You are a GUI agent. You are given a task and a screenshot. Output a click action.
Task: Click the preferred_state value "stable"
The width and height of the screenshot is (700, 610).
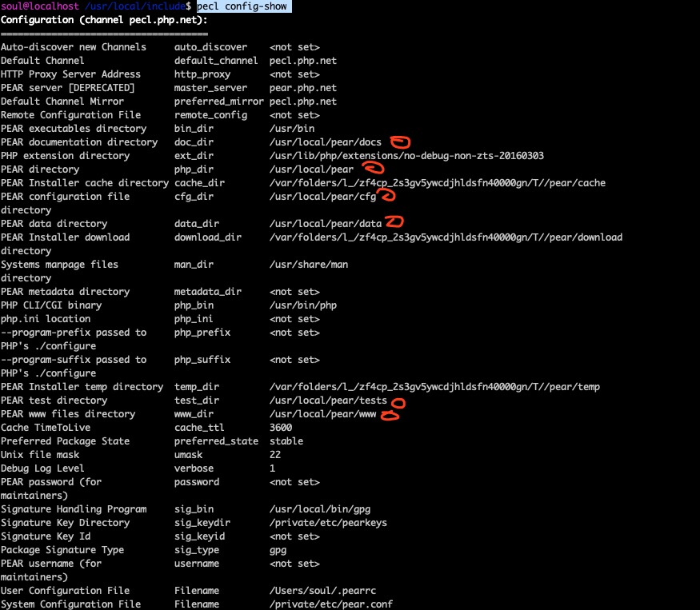286,441
